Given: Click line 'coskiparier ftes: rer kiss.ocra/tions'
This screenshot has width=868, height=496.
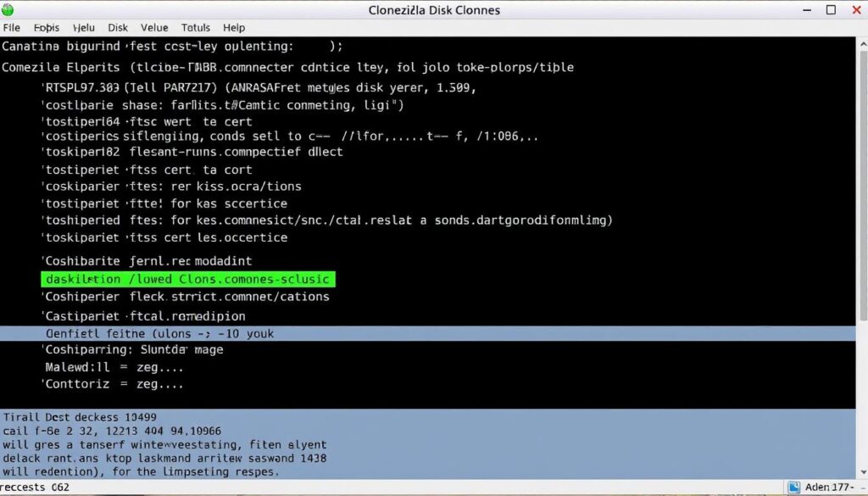Looking at the screenshot, I should click(171, 187).
